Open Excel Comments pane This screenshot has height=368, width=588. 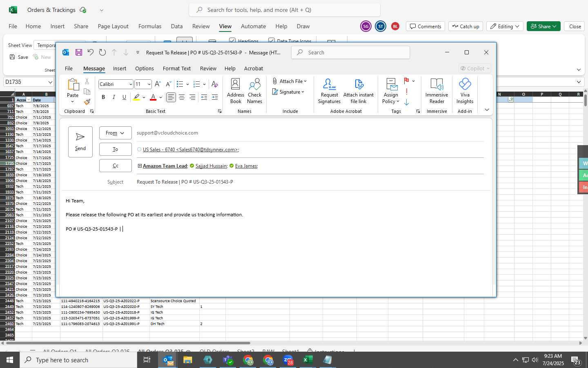pyautogui.click(x=425, y=26)
